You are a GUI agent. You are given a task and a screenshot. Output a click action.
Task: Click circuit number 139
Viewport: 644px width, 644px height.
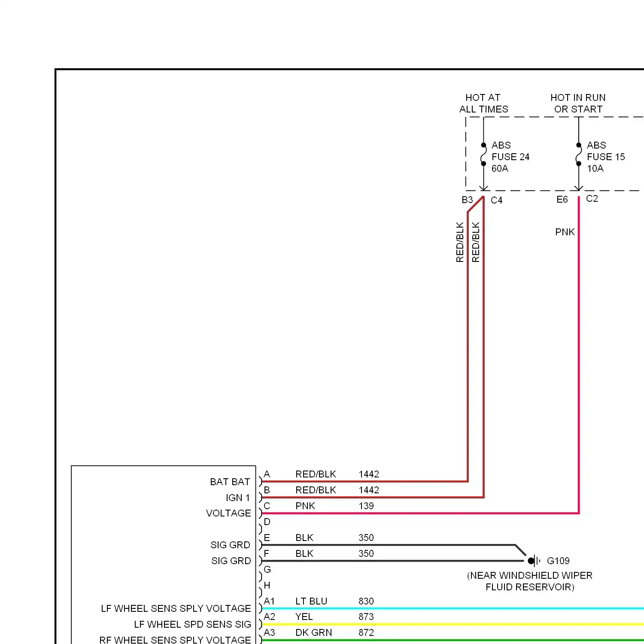pyautogui.click(x=366, y=506)
